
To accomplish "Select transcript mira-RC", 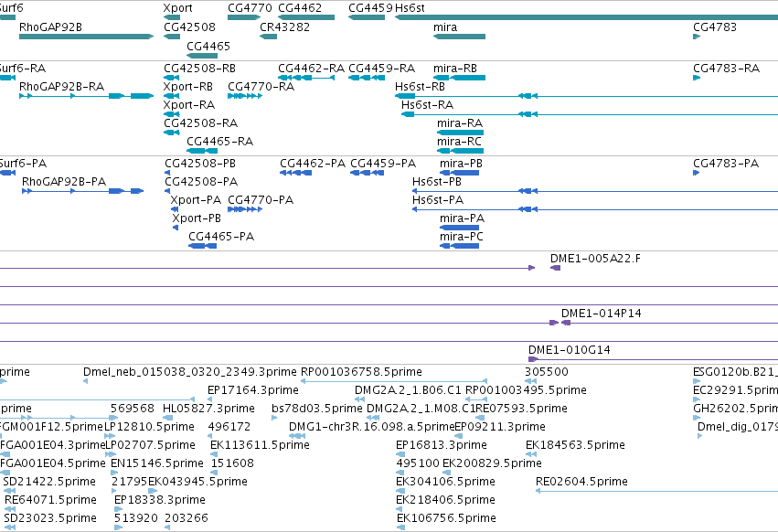I will point(461,151).
